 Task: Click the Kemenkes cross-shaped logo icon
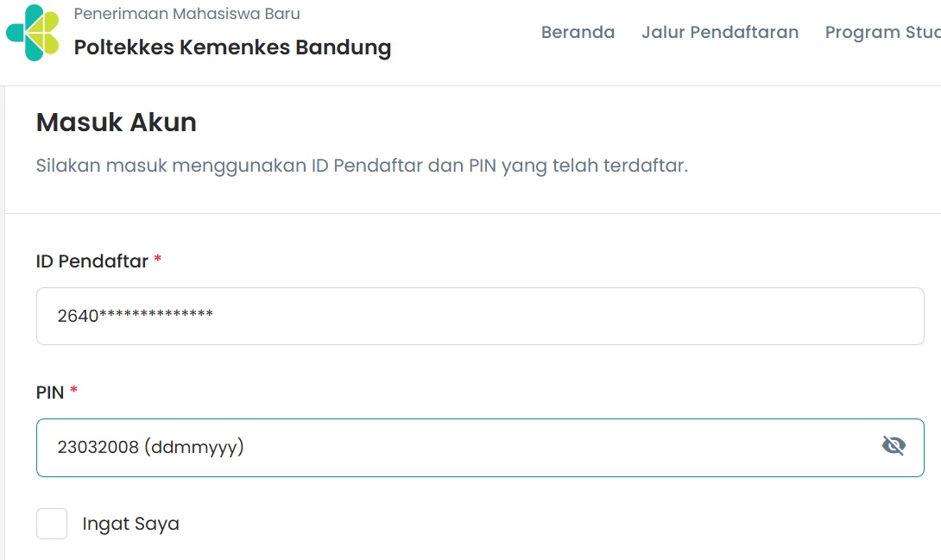(x=33, y=33)
